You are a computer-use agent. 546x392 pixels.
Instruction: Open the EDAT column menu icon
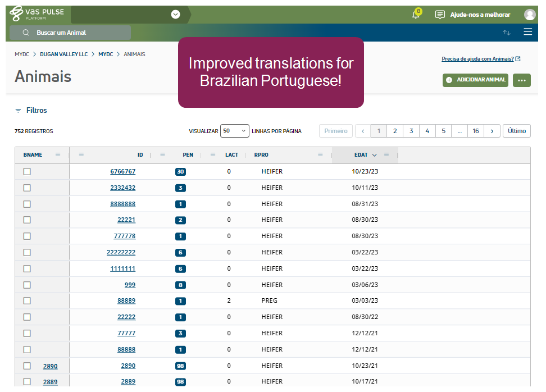point(386,154)
